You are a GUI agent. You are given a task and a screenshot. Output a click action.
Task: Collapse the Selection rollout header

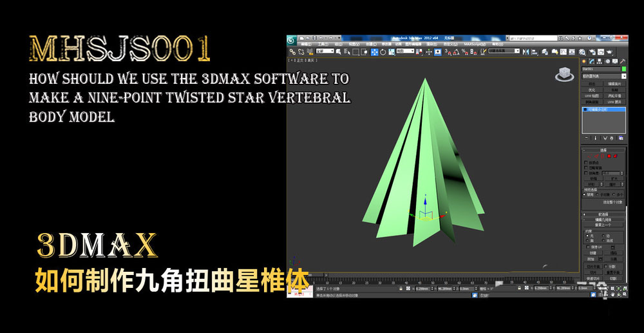pos(604,150)
